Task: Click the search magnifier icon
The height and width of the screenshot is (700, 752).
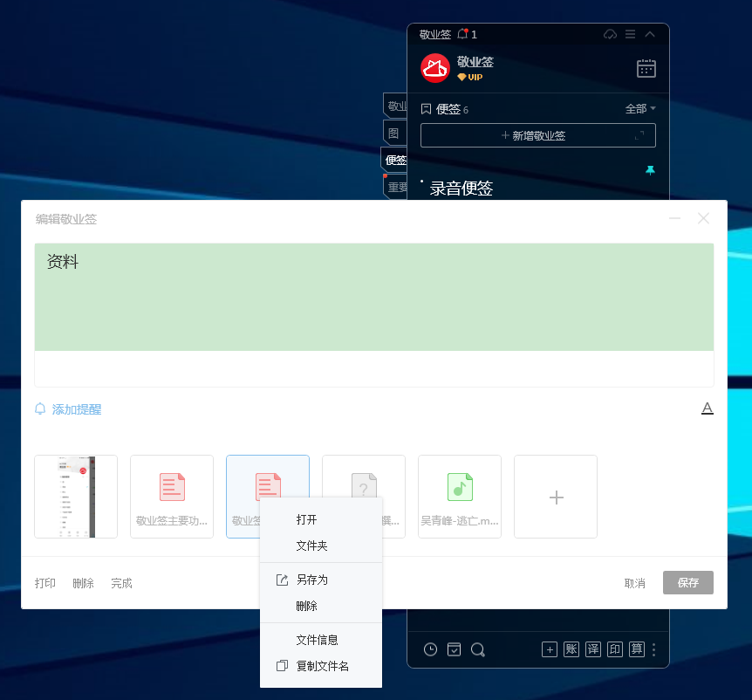Action: (x=478, y=649)
